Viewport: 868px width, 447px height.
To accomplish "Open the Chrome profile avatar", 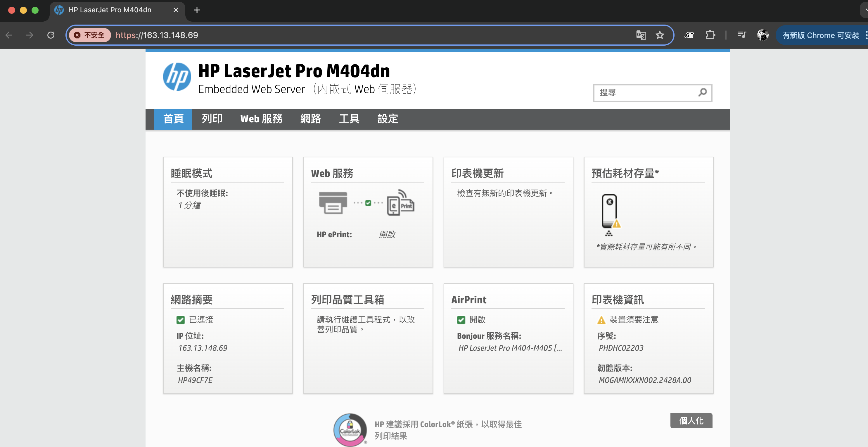I will coord(762,35).
